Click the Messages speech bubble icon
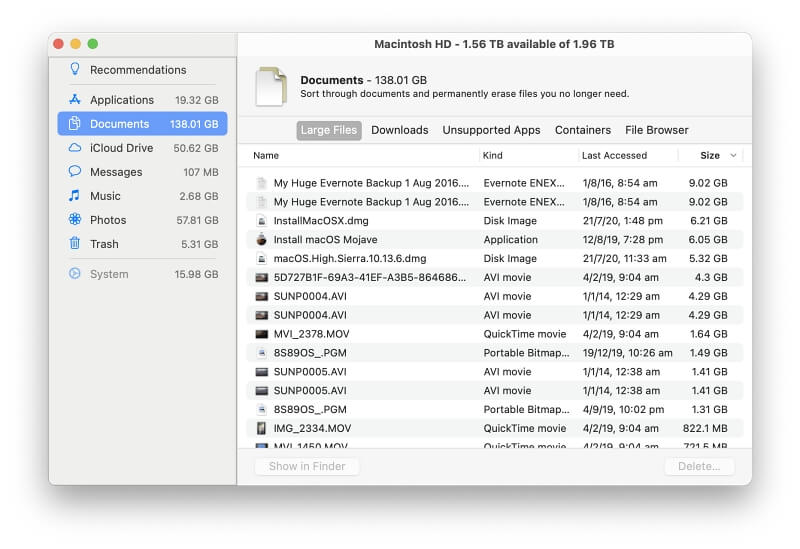Screen dimensions: 800x549 coord(74,171)
